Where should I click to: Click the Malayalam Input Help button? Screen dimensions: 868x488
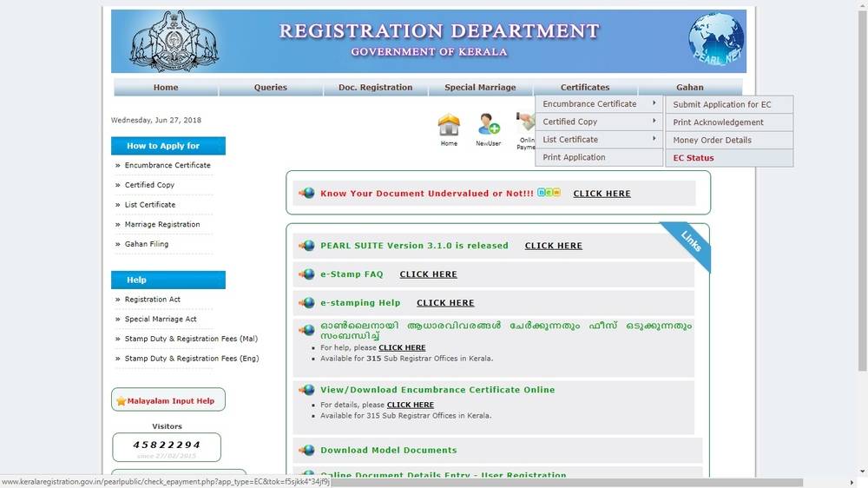point(168,399)
